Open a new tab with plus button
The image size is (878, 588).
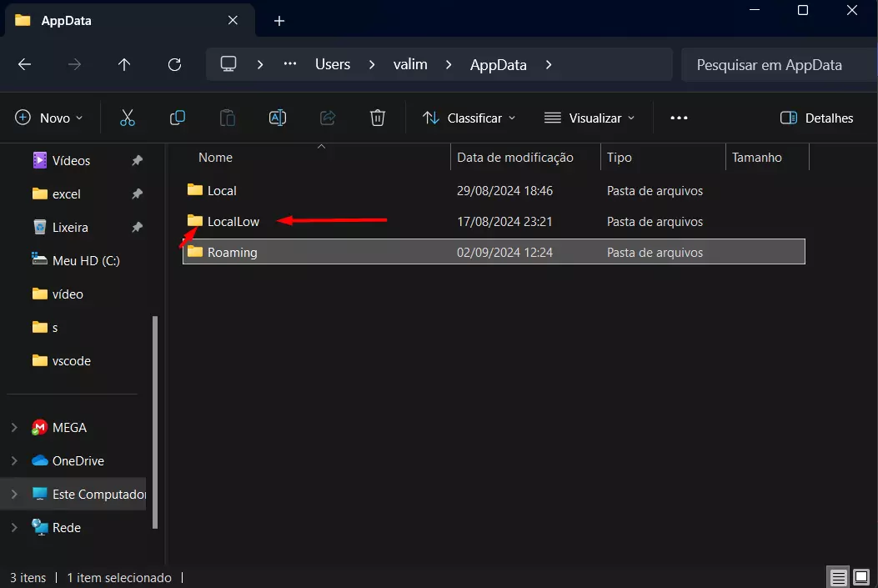279,21
